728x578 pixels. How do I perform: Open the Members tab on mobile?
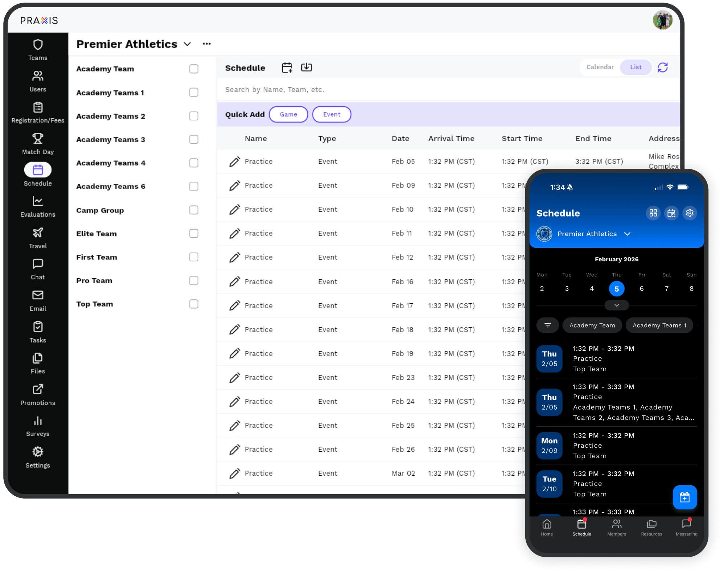[617, 527]
